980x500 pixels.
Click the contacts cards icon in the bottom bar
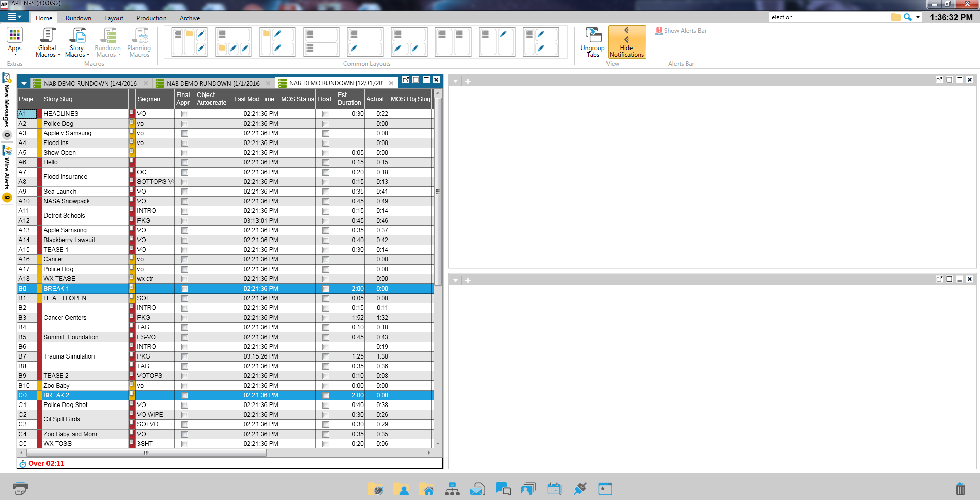coord(529,489)
